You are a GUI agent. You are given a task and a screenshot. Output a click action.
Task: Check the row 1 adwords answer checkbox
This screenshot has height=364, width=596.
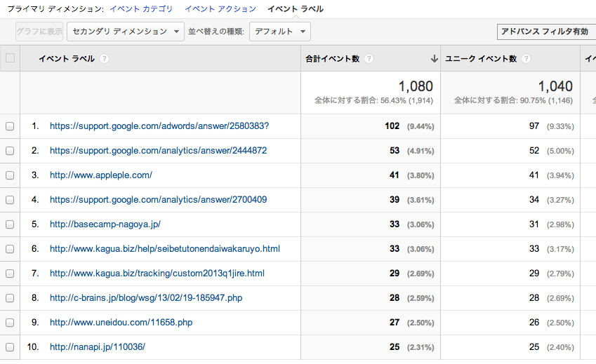(x=10, y=126)
